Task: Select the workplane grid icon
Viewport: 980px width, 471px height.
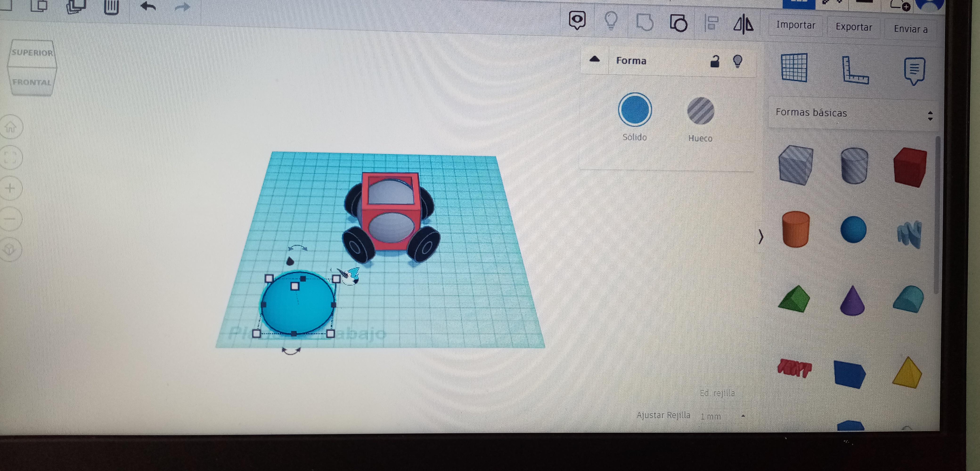Action: [794, 68]
